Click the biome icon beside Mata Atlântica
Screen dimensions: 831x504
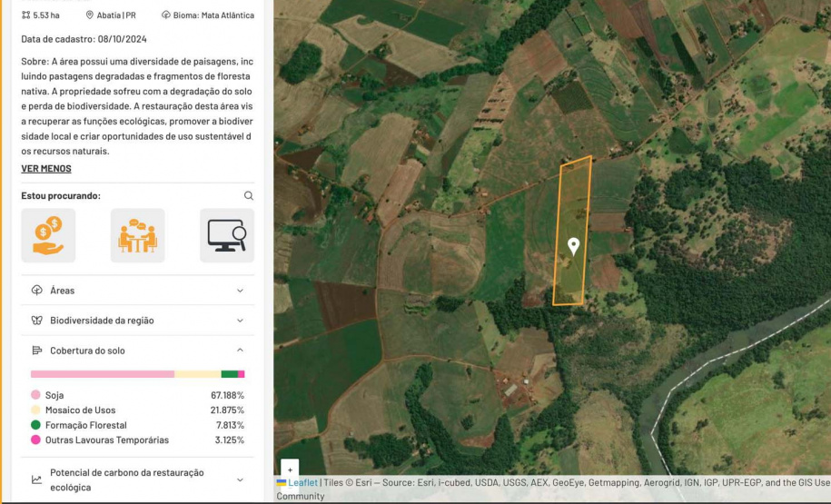(x=166, y=15)
